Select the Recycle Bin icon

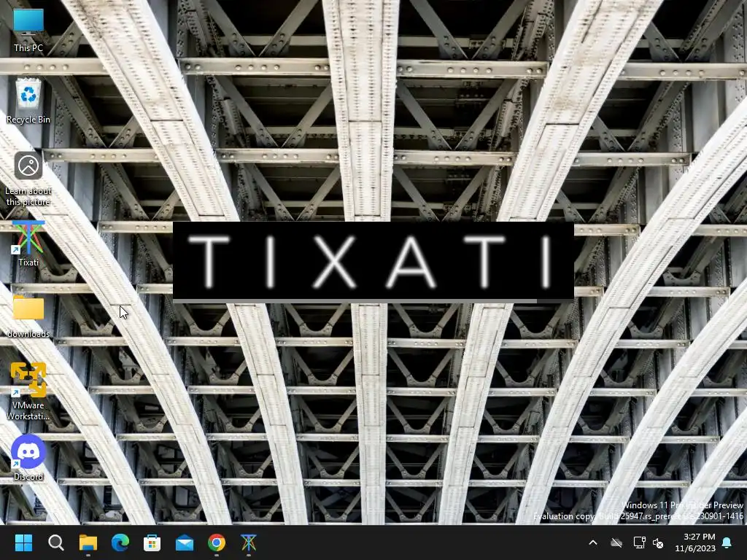[x=28, y=101]
